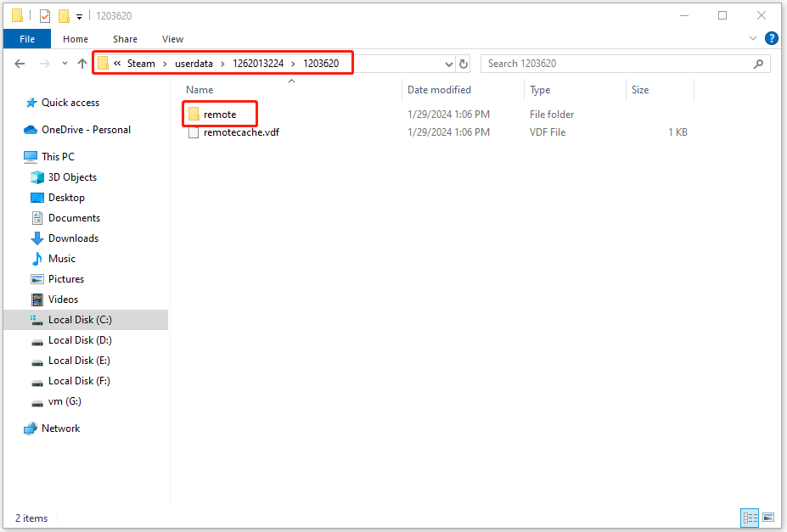Expand the recent locations arrow
The width and height of the screenshot is (787, 532).
[64, 64]
